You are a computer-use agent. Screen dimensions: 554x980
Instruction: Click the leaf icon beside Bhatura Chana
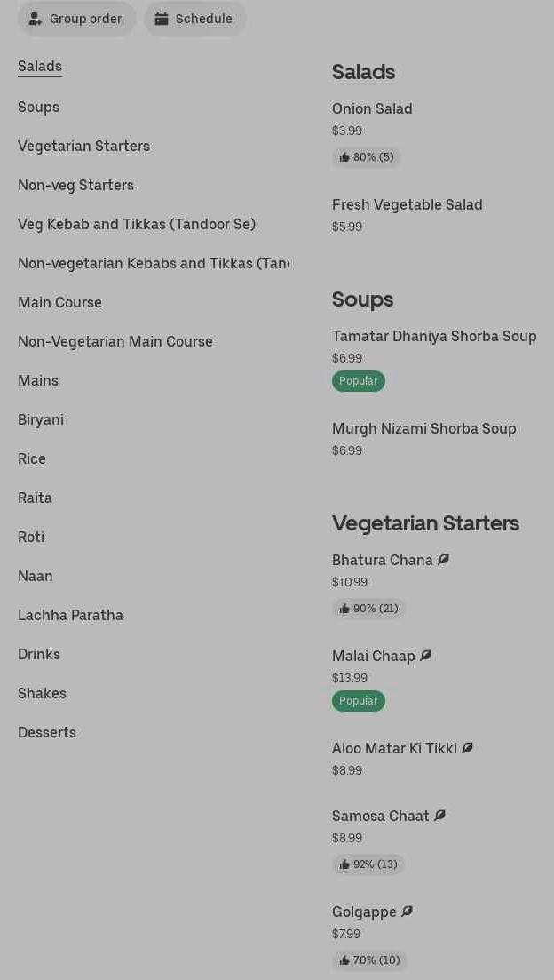tap(443, 560)
